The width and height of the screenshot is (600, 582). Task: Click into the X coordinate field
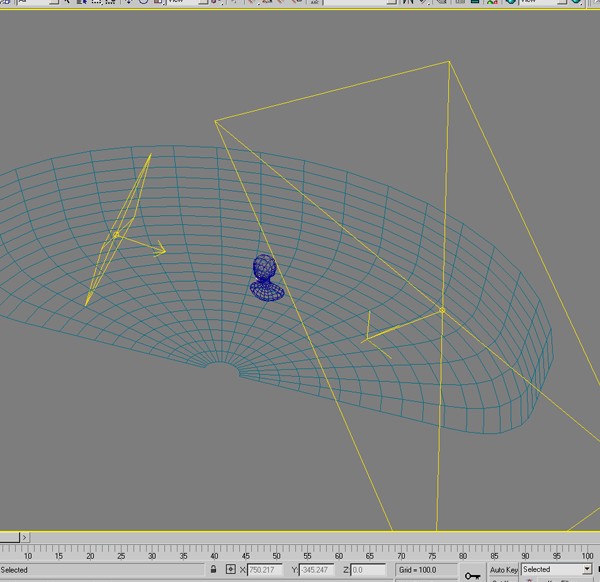tap(265, 570)
